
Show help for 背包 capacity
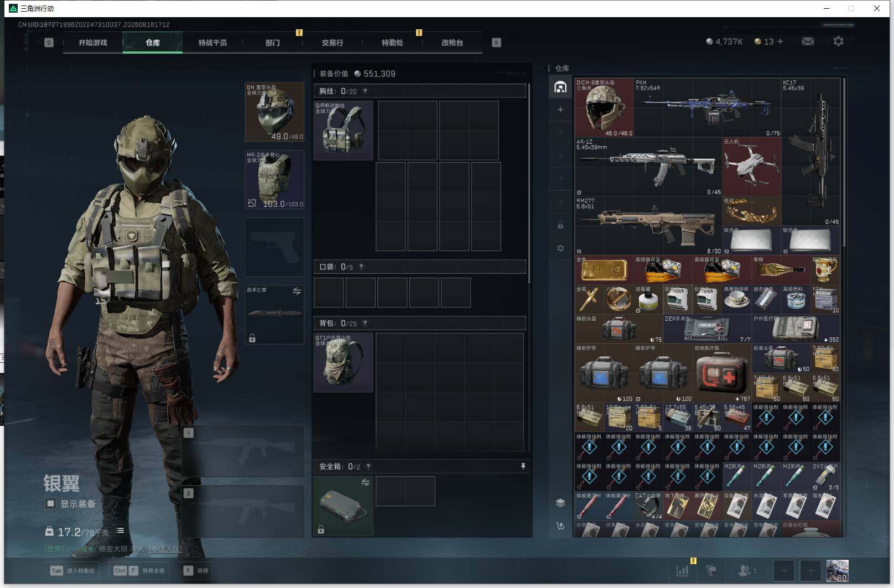(365, 323)
